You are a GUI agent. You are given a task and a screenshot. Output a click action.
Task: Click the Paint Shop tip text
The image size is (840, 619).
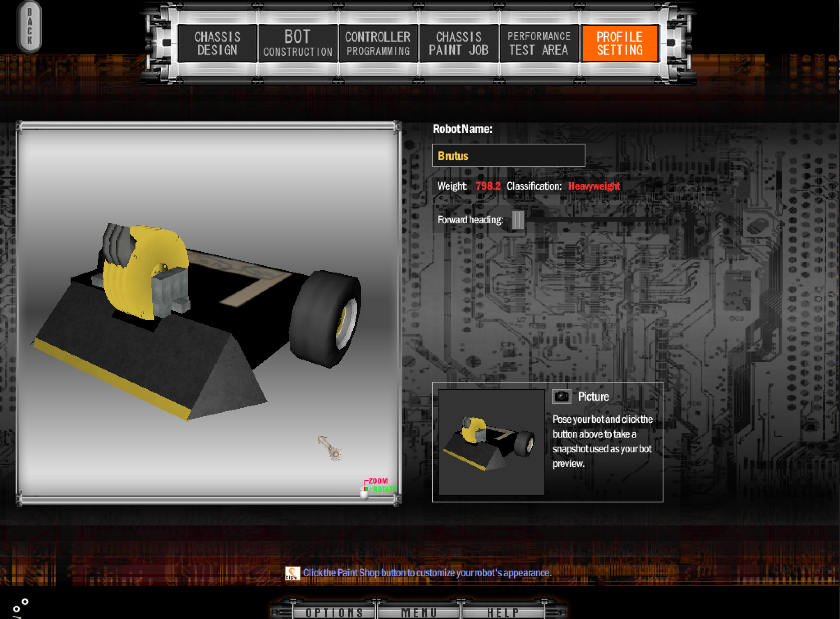click(x=427, y=573)
